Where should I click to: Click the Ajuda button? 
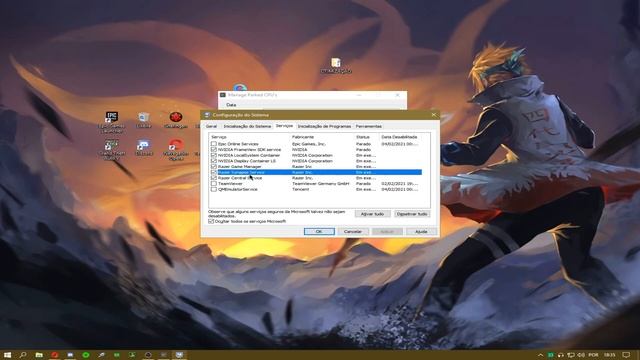pyautogui.click(x=421, y=231)
